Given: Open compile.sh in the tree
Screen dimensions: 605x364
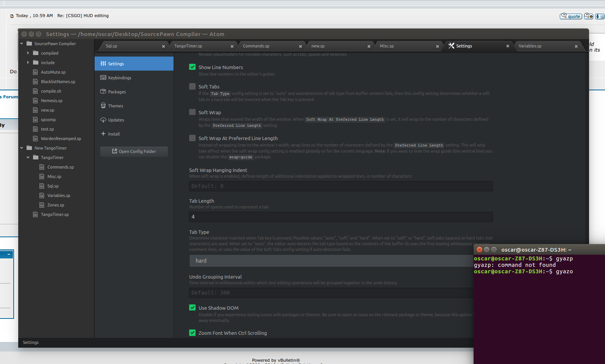Looking at the screenshot, I should click(51, 91).
